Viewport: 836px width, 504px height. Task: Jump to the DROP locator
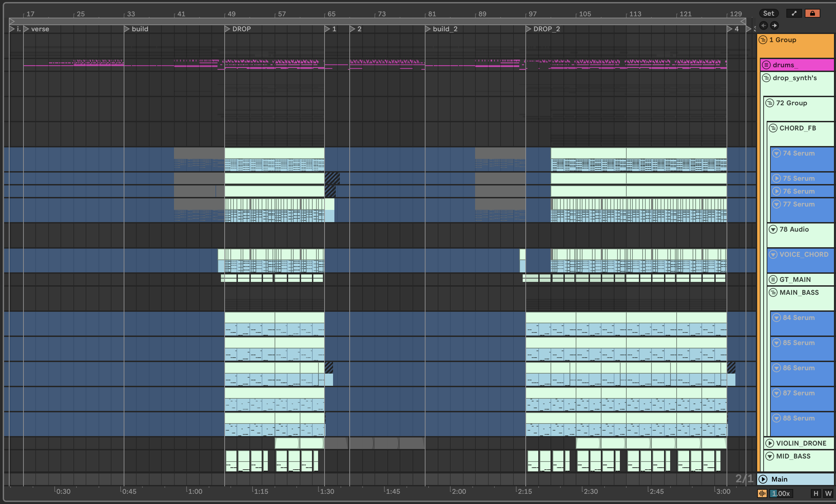(227, 29)
